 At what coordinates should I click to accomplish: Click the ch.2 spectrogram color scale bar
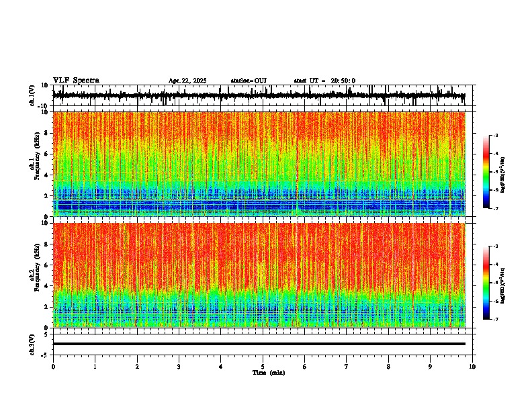pos(486,283)
